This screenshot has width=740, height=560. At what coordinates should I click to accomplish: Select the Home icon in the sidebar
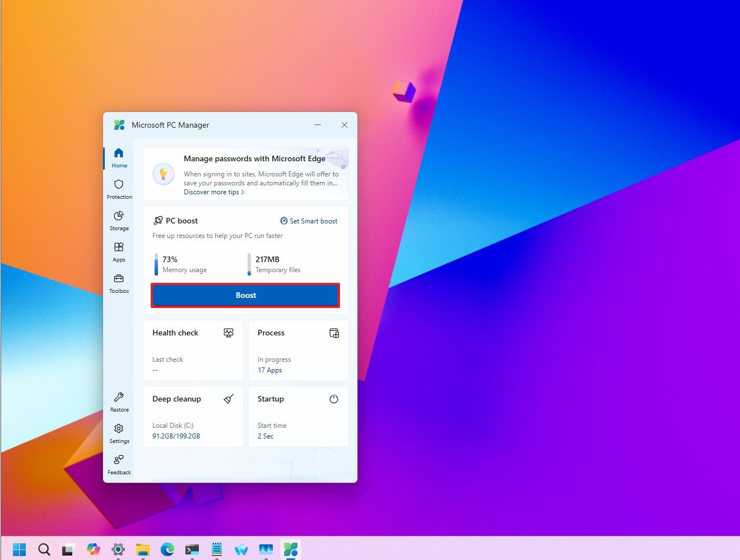(119, 157)
